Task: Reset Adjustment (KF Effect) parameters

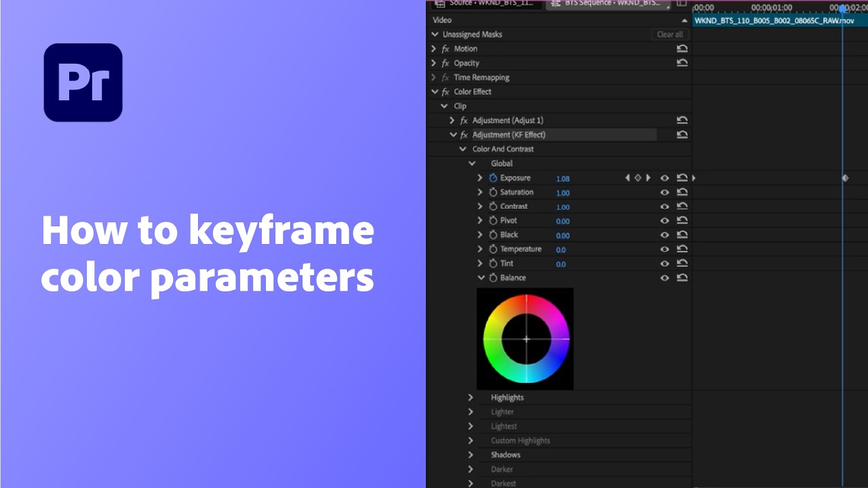Action: (x=682, y=135)
